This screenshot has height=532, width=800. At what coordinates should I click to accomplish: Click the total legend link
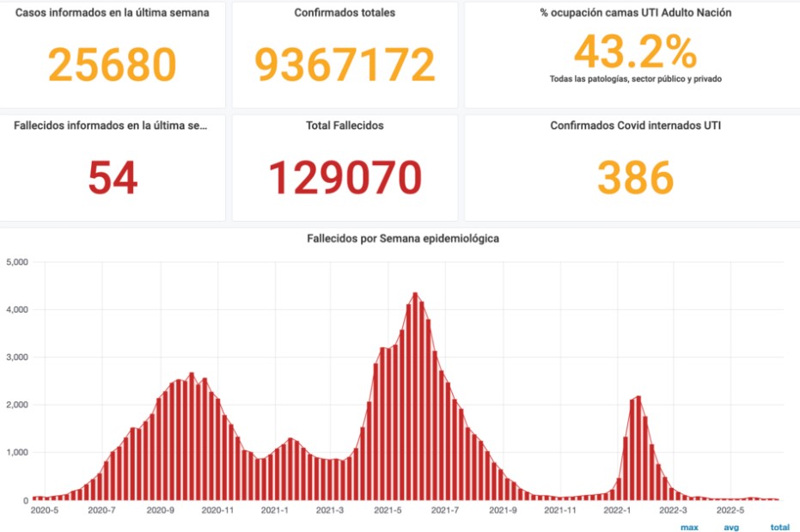(779, 527)
